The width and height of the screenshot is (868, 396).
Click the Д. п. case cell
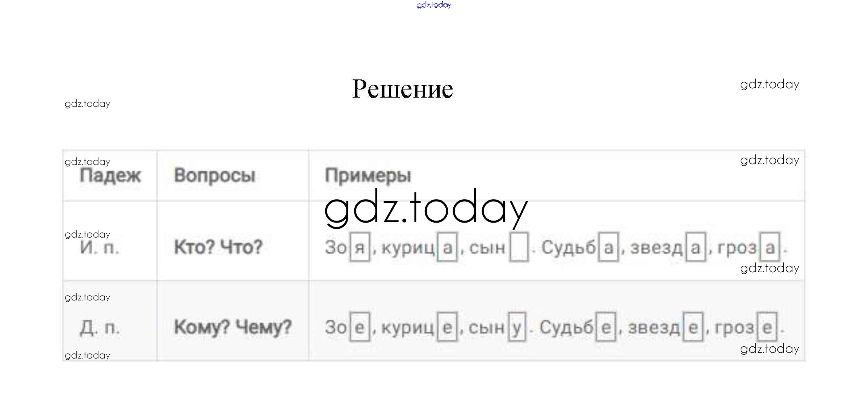click(100, 327)
